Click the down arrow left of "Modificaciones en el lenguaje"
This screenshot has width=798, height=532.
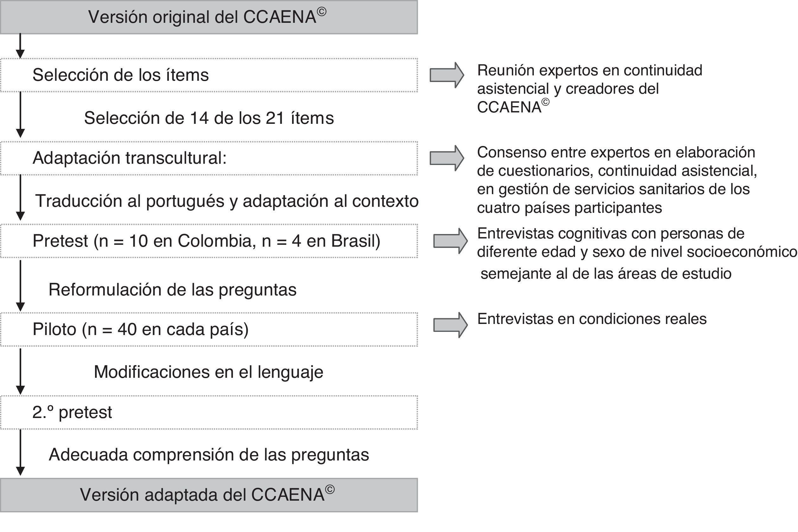pyautogui.click(x=20, y=371)
